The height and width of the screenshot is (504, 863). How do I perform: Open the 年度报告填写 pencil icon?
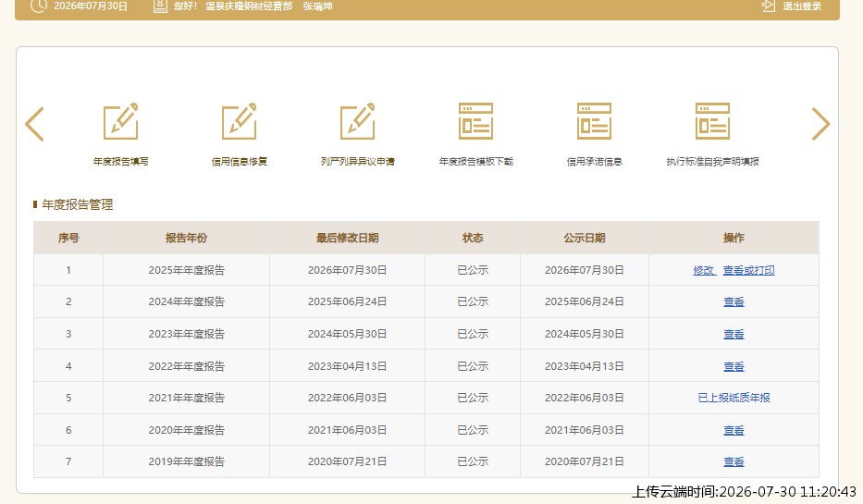(121, 121)
